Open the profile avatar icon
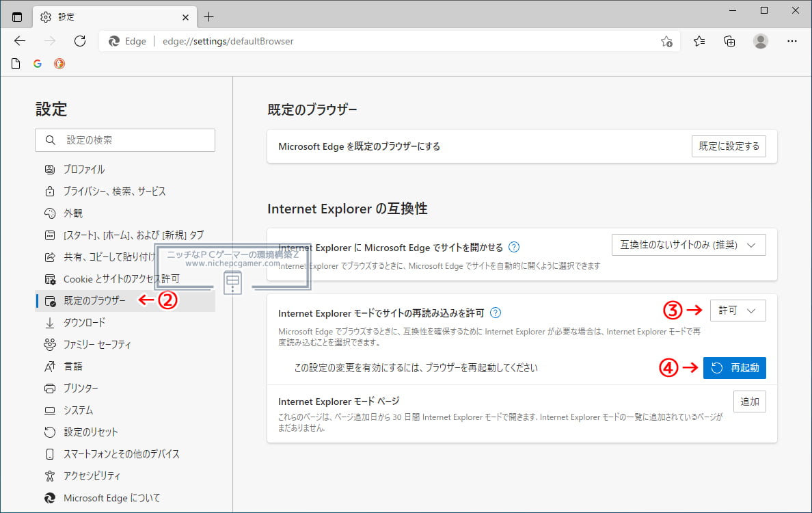 click(x=760, y=41)
